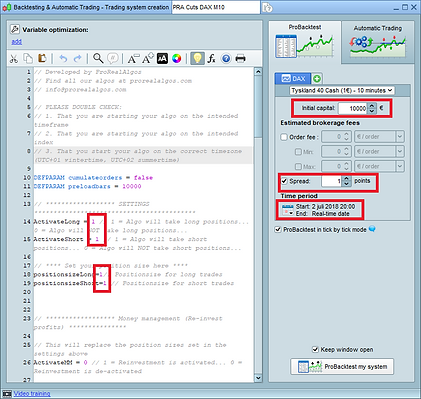Toggle the black AA font style icon
The image size is (421, 399).
coord(162,59)
